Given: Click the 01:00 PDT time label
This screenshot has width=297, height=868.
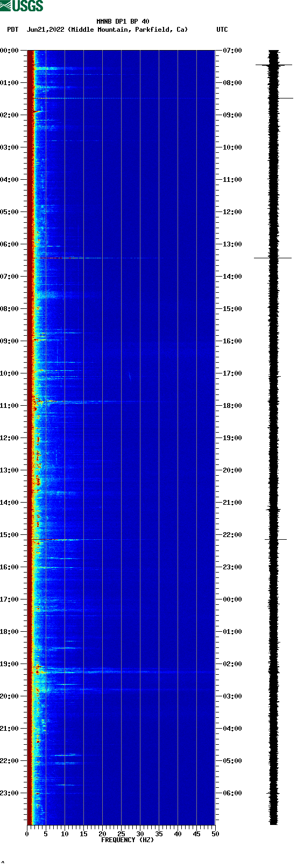Looking at the screenshot, I should 10,83.
